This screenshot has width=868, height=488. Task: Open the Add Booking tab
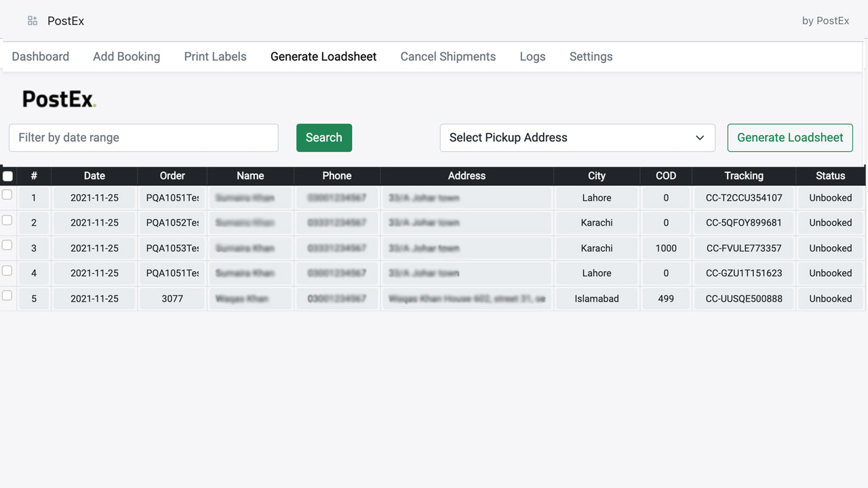[126, 56]
